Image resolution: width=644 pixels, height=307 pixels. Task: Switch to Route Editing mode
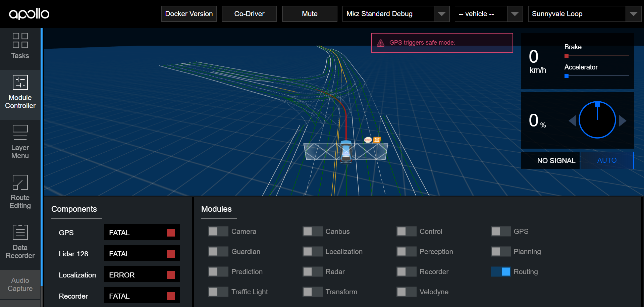(x=20, y=192)
